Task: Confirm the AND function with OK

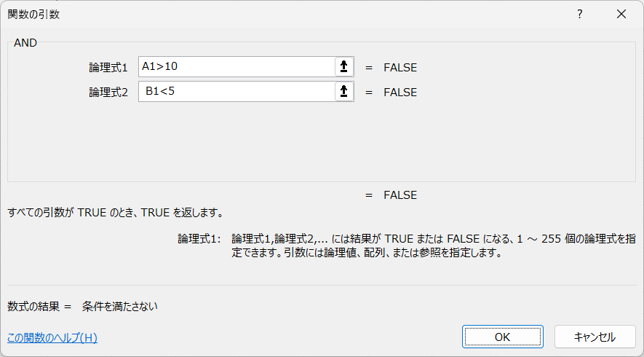Action: tap(502, 337)
